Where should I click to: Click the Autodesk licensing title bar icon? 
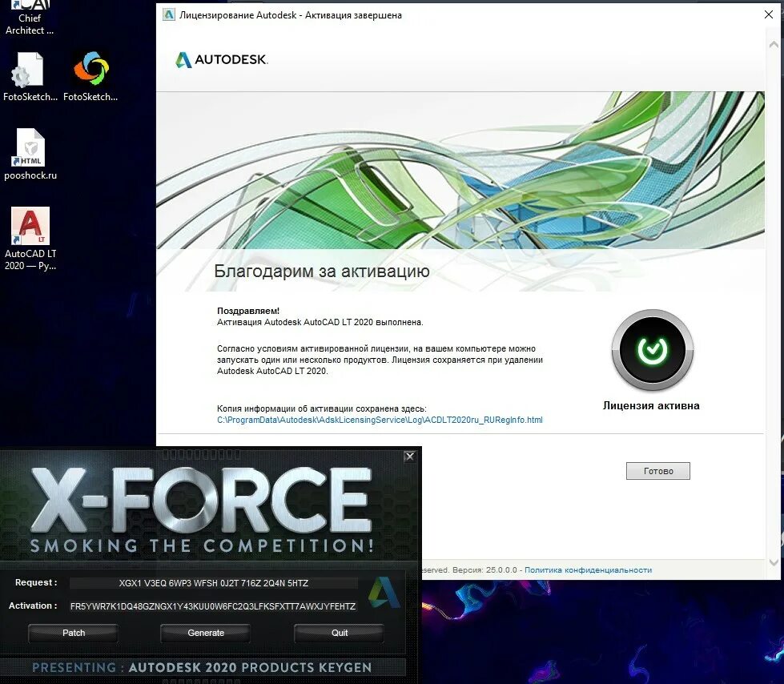pos(169,15)
